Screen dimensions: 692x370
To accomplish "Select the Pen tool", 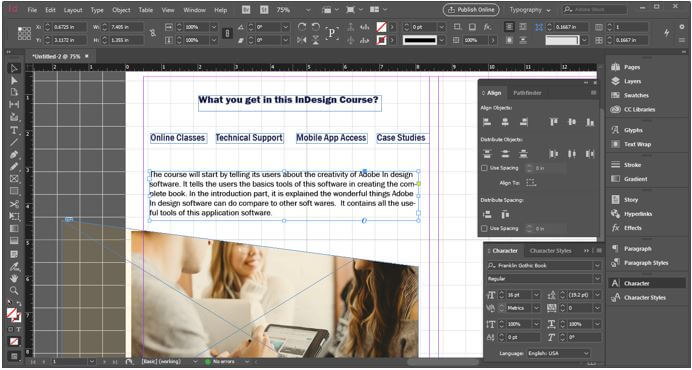I will pos(14,155).
